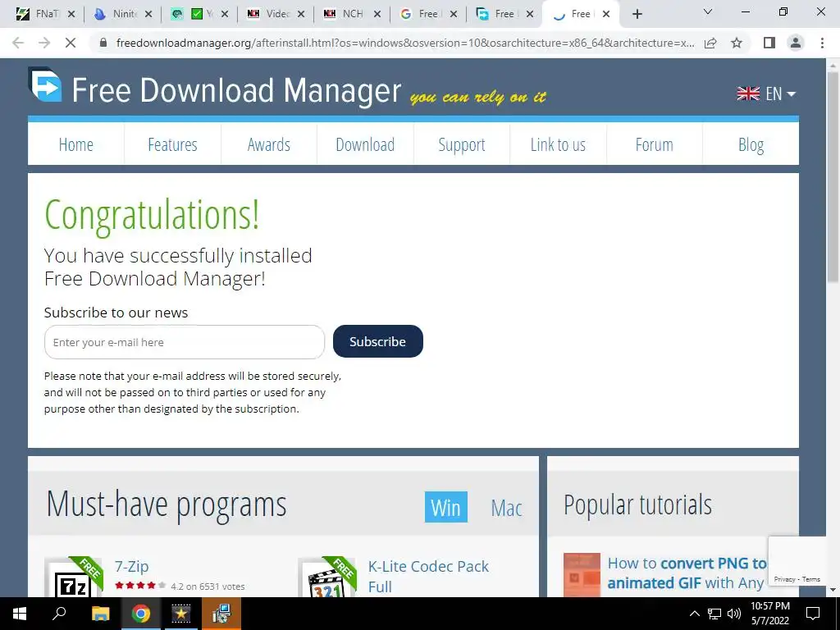The image size is (840, 630).
Task: Open a new browser tab
Action: tap(637, 14)
